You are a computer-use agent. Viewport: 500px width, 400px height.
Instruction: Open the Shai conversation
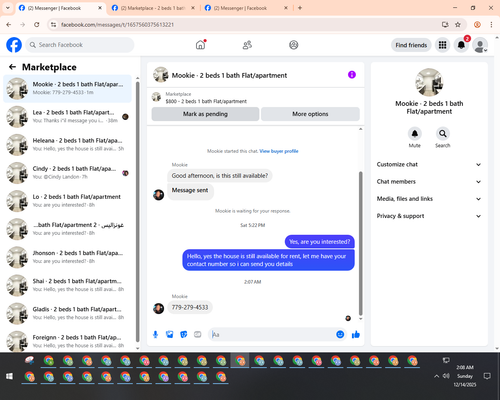pyautogui.click(x=67, y=285)
